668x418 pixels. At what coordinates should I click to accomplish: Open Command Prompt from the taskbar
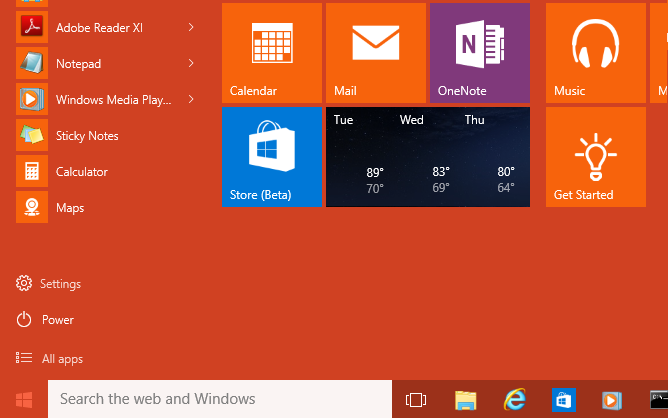[659, 400]
